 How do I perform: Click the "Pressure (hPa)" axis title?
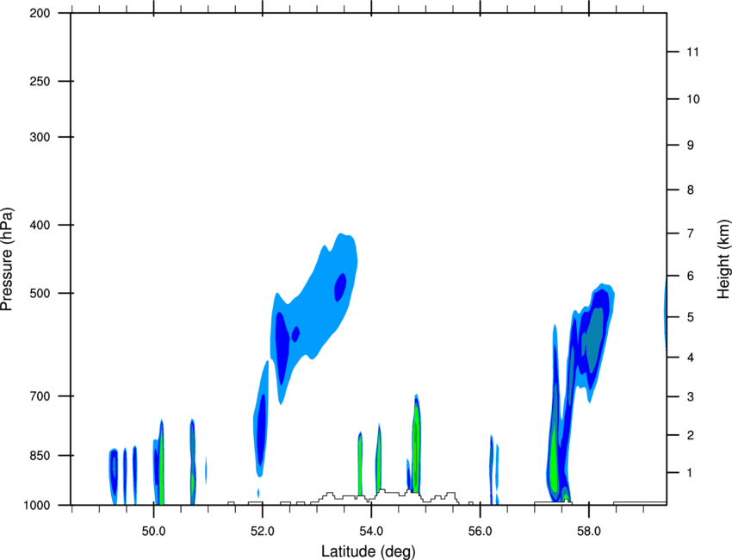coord(7,259)
